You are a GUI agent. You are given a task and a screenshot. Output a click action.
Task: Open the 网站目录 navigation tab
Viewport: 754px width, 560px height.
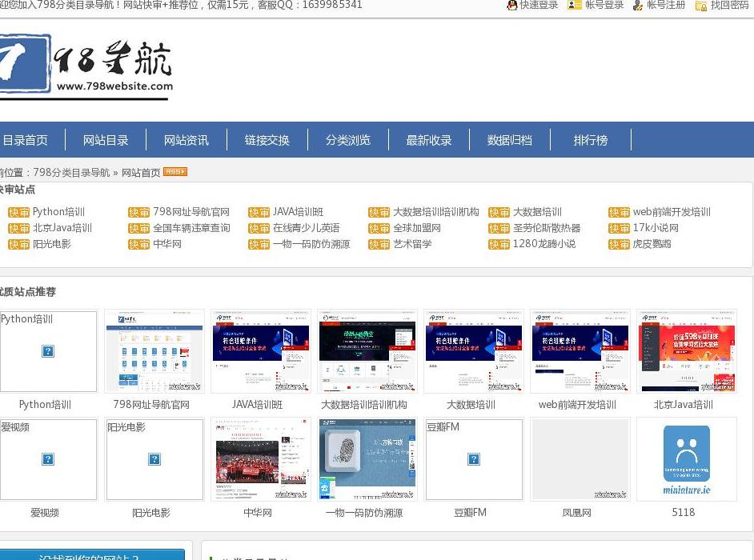106,140
